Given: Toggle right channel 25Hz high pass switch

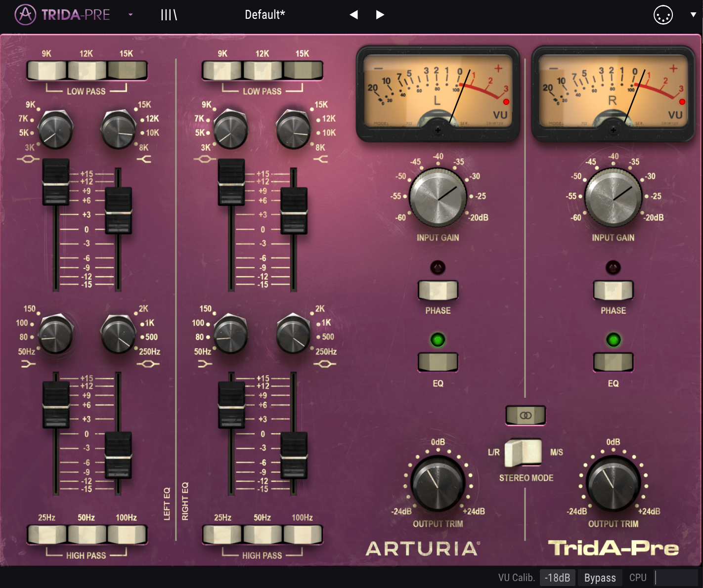Looking at the screenshot, I should coord(222,535).
